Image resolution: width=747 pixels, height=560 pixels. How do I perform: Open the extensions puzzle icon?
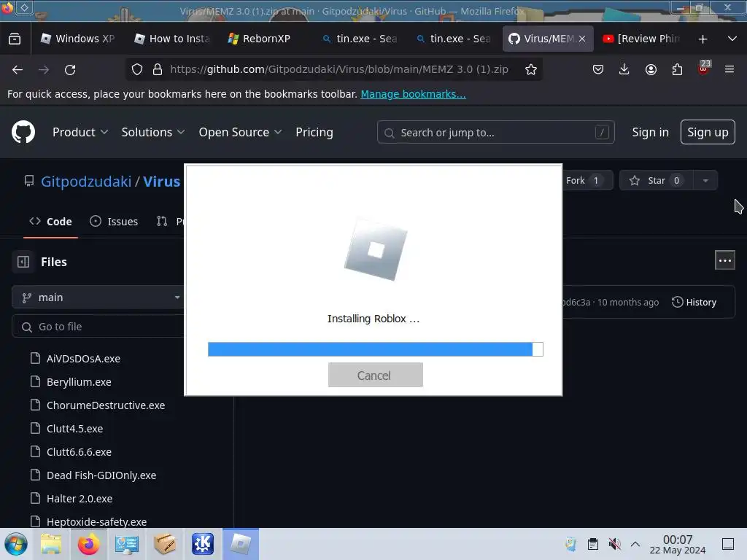677,69
